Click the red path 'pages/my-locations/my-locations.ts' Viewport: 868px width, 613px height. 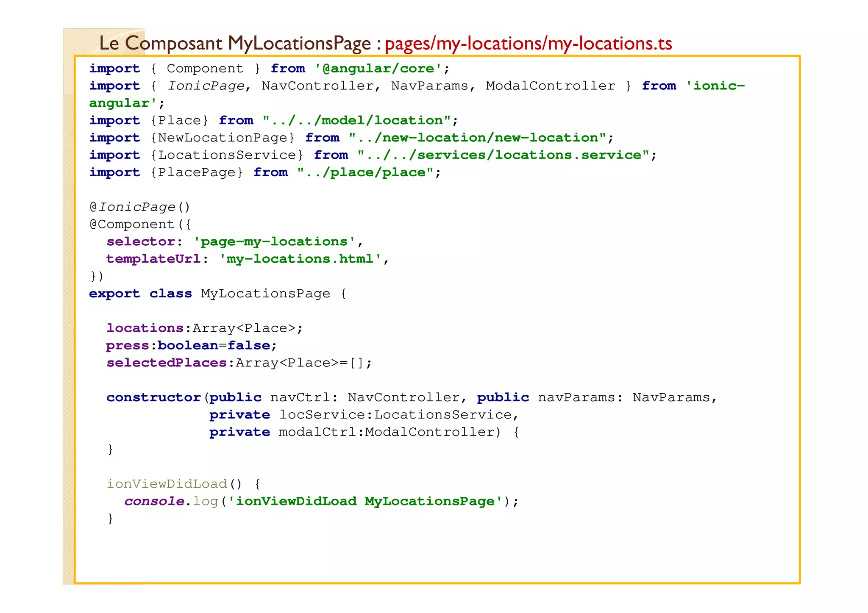(x=529, y=44)
